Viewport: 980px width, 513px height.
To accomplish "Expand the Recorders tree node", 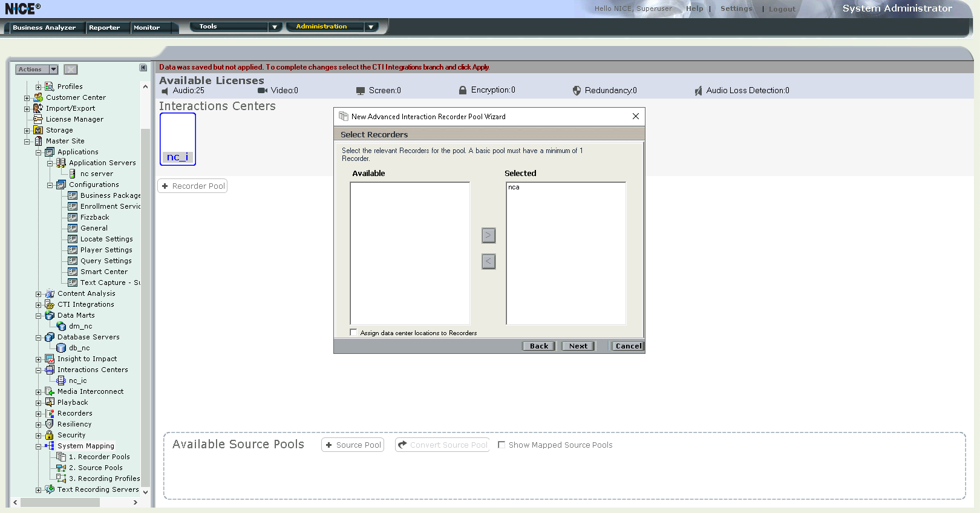I will [38, 414].
